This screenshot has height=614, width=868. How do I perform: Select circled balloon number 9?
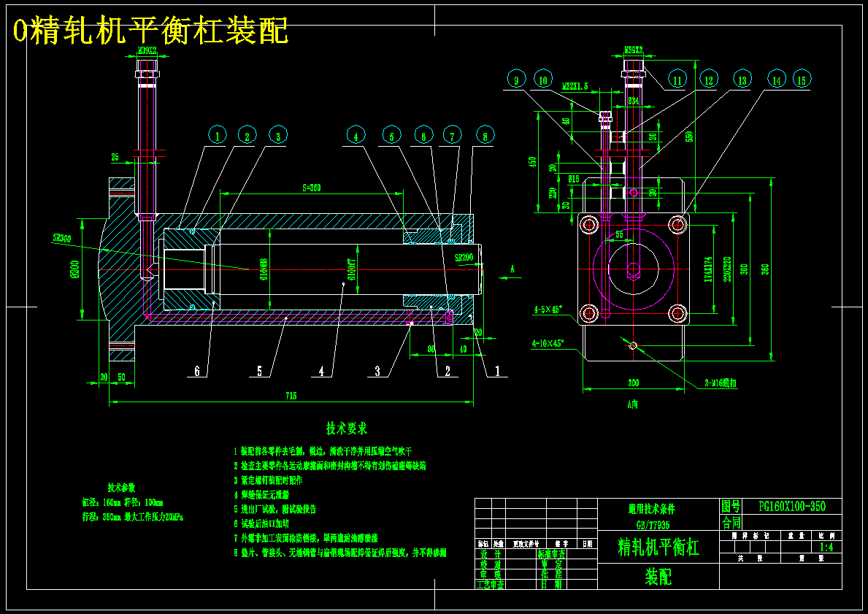point(516,80)
